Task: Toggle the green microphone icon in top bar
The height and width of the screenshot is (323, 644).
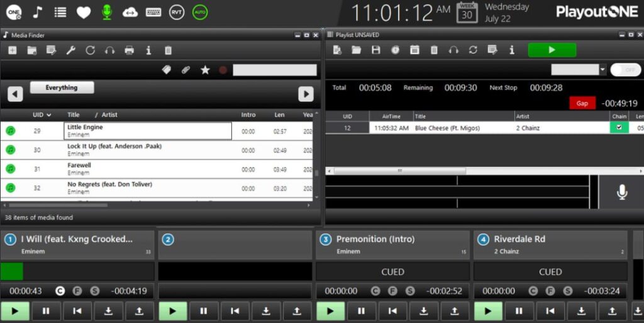Action: pyautogui.click(x=107, y=13)
